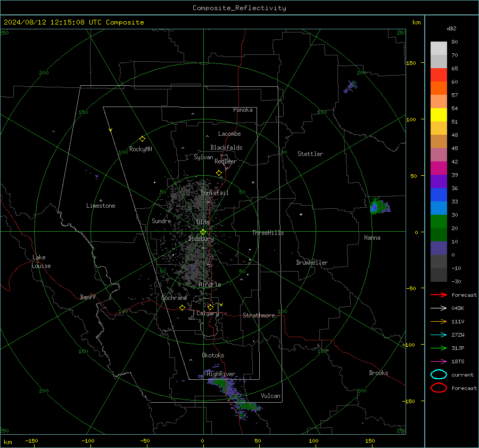The width and height of the screenshot is (479, 448).
Task: Click the Lake Louise label
Action: coord(41,262)
